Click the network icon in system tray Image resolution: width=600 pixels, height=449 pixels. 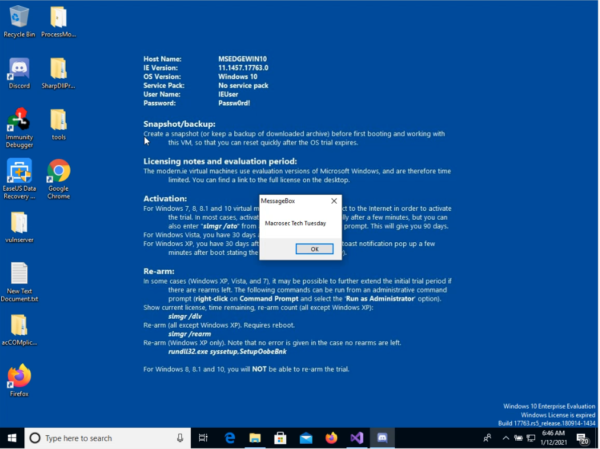pos(531,438)
